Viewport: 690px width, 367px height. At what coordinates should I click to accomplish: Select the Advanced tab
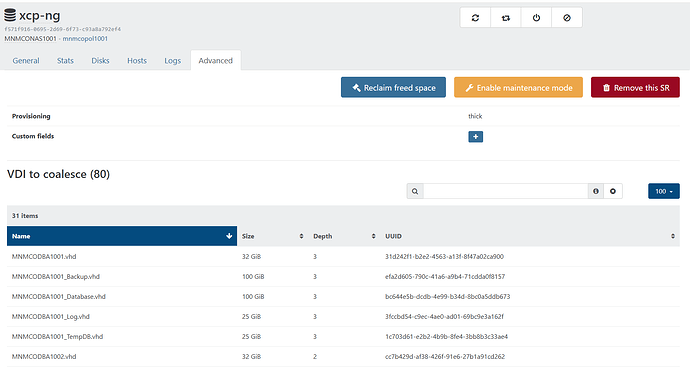point(216,61)
